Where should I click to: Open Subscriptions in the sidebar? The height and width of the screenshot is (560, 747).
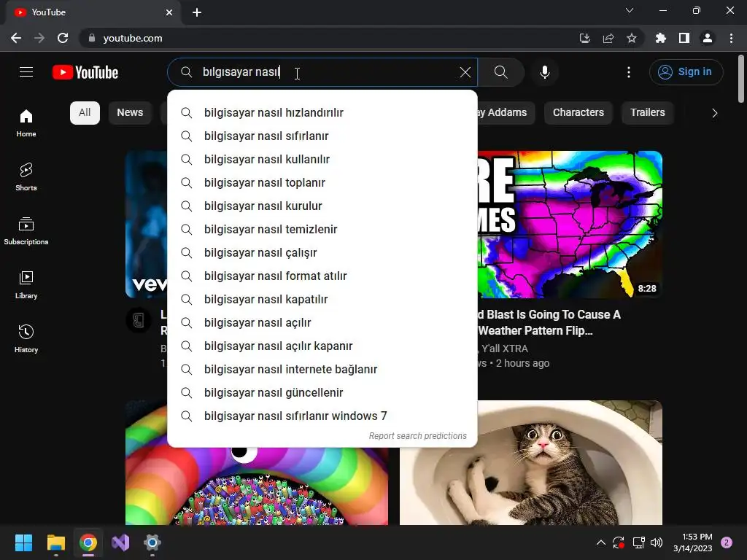click(26, 231)
